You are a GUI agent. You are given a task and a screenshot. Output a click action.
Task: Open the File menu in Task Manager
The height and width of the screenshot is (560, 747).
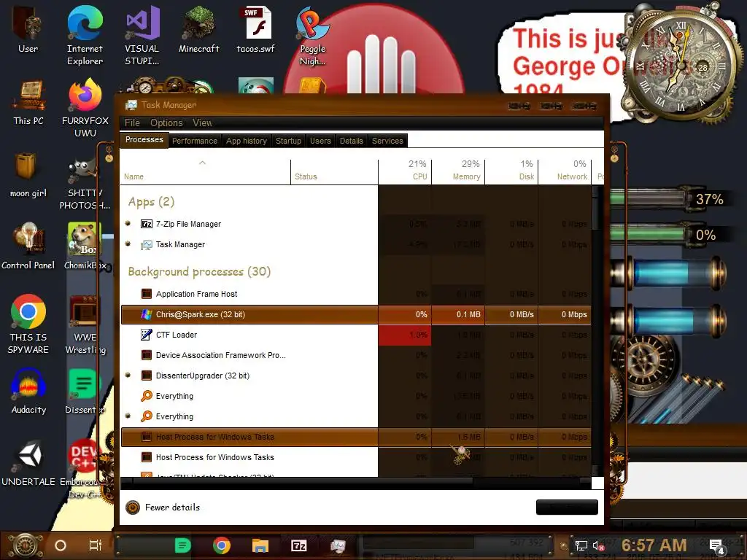(x=132, y=122)
